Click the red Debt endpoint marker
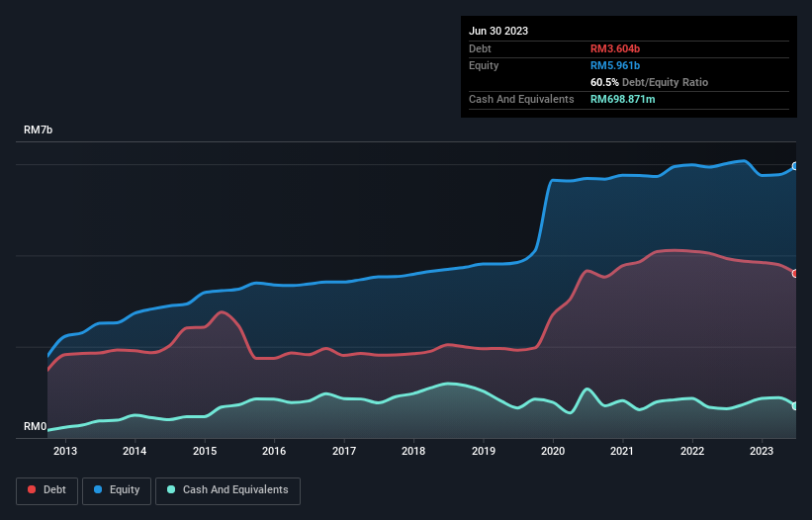The width and height of the screenshot is (812, 520). pyautogui.click(x=795, y=273)
